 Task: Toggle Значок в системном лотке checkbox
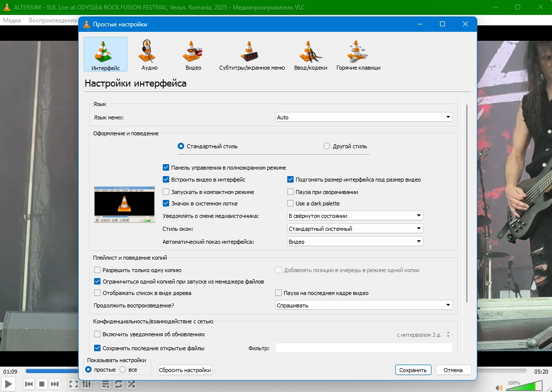[x=166, y=203]
